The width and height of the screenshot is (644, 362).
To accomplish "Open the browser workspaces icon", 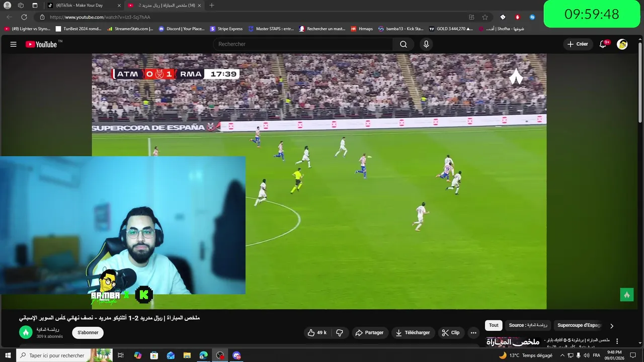I will [21, 6].
